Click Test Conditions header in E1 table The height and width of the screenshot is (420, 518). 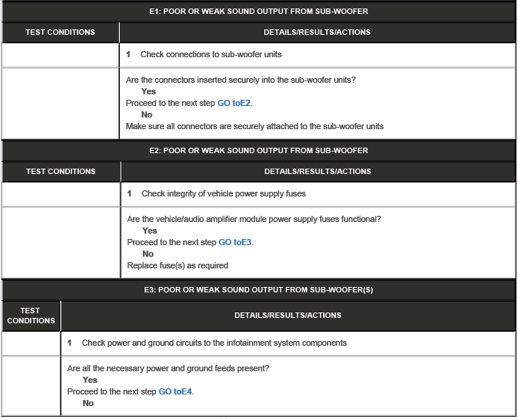coord(60,32)
